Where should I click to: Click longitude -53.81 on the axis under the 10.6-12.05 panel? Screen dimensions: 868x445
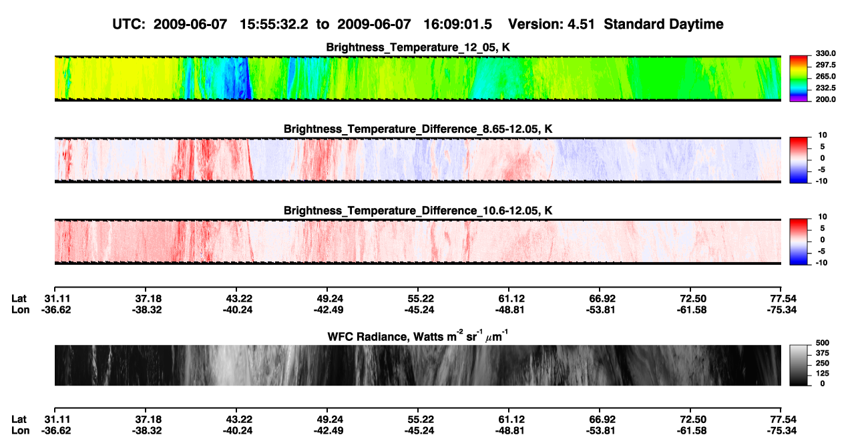(x=600, y=310)
